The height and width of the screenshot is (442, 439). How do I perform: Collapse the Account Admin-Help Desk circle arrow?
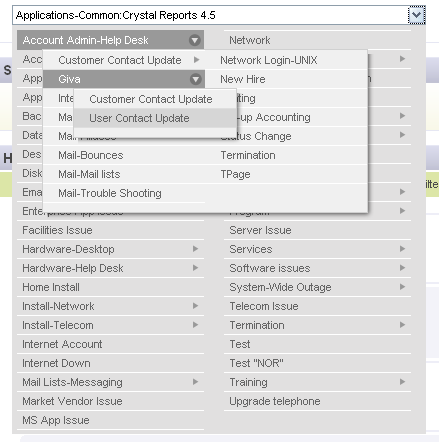coord(195,40)
